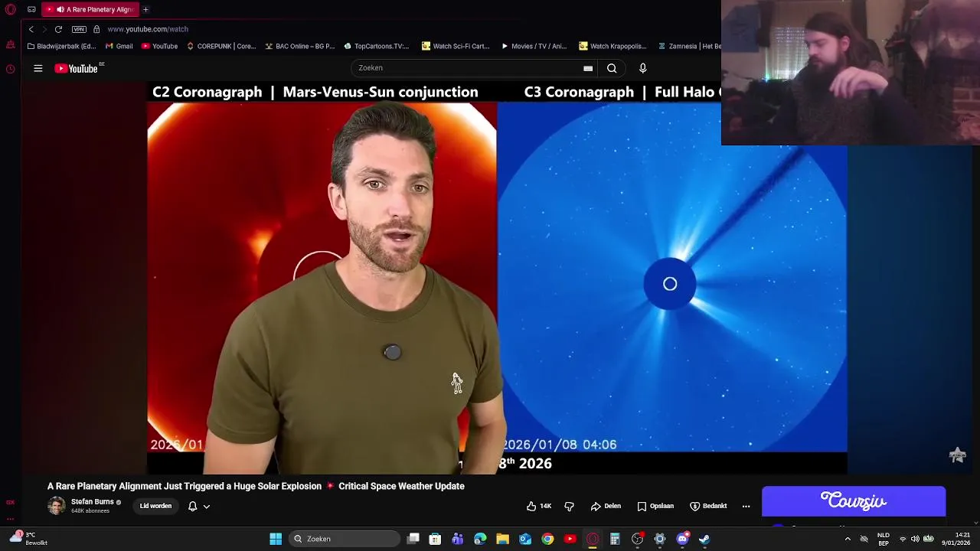The image size is (980, 551).
Task: Open the Stefan Burns channel name link
Action: 92,502
